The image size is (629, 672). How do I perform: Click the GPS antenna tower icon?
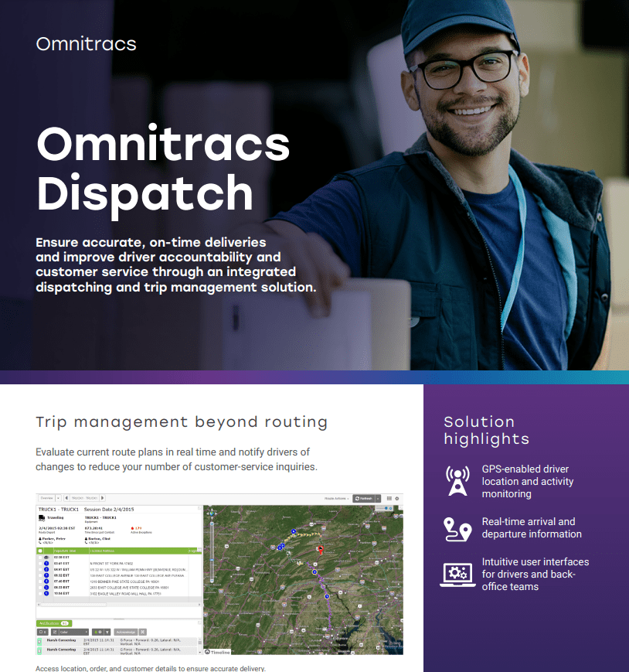click(457, 481)
